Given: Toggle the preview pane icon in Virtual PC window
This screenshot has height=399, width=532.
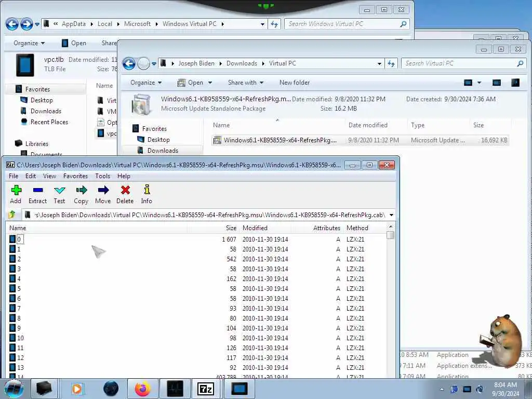Looking at the screenshot, I should 497,83.
